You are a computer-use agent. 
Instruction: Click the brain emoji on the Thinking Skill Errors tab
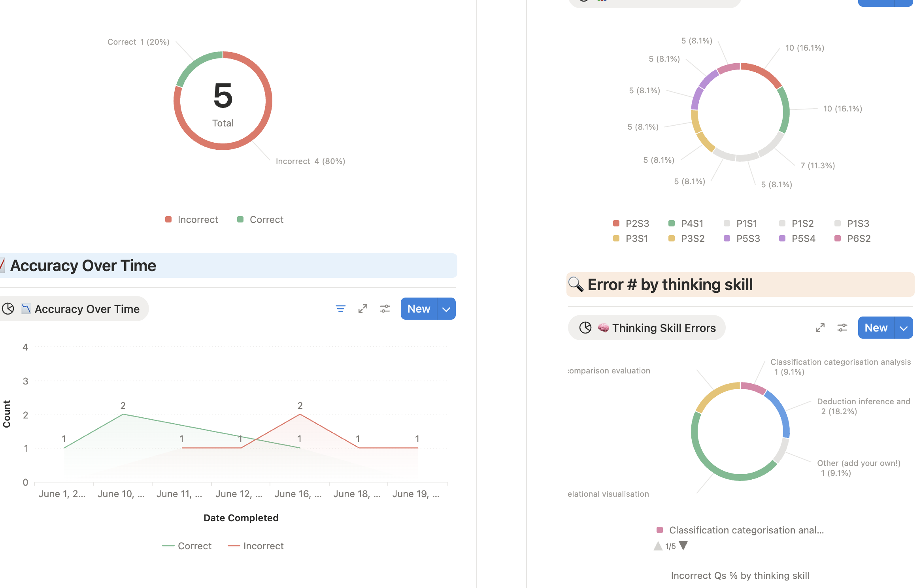603,328
